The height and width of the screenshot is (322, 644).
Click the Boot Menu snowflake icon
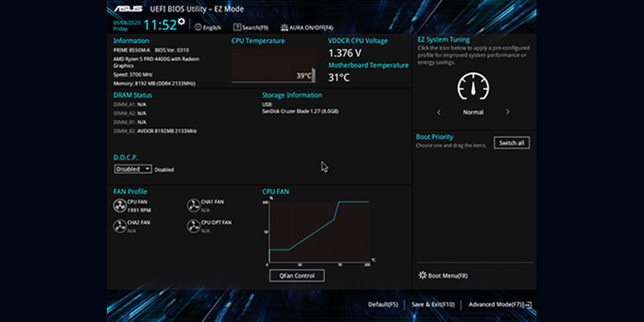pos(422,276)
